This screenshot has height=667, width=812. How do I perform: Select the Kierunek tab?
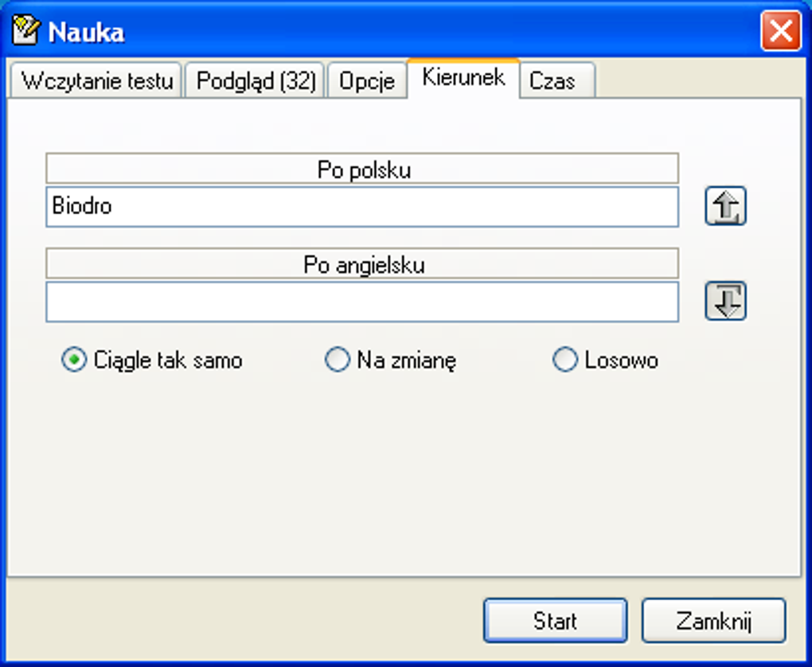point(463,78)
